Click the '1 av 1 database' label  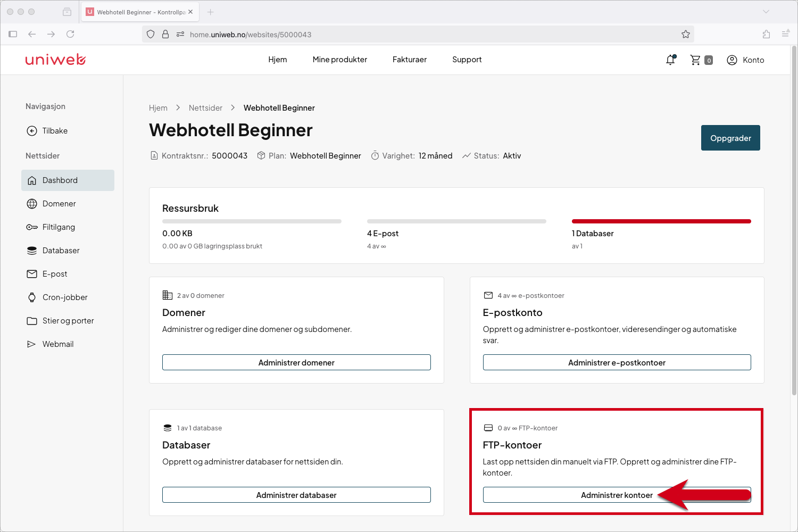click(199, 428)
